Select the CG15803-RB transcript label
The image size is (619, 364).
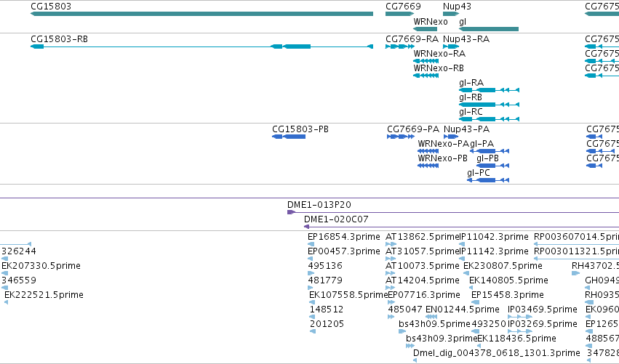tap(59, 39)
